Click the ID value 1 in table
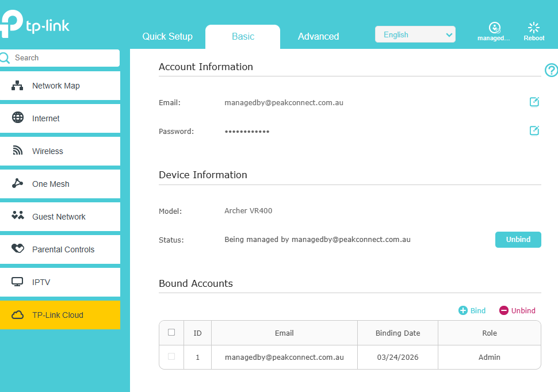Screen dimensions: 558x392 point(197,357)
